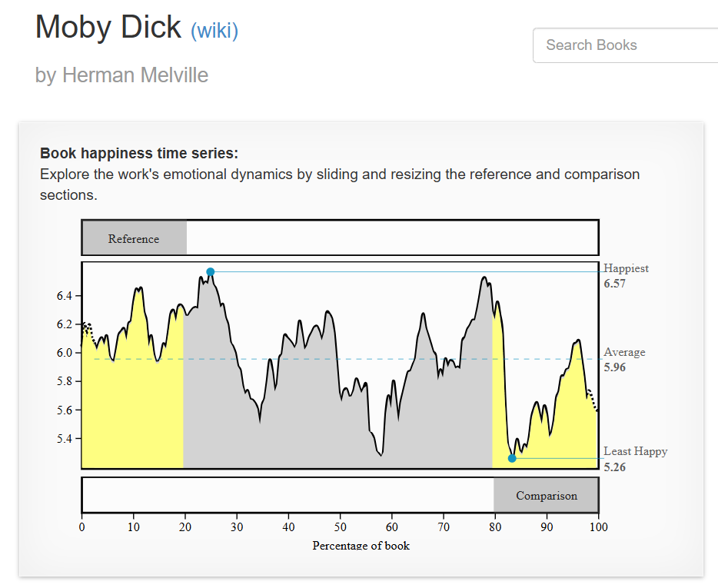Select the gray Comparison slider block

pos(546,496)
